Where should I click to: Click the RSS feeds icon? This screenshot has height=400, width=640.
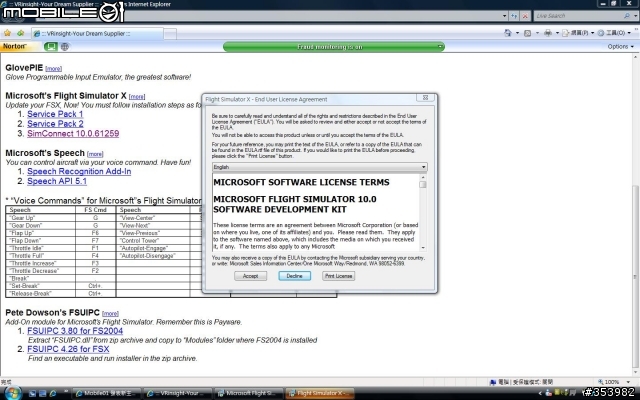coord(527,33)
